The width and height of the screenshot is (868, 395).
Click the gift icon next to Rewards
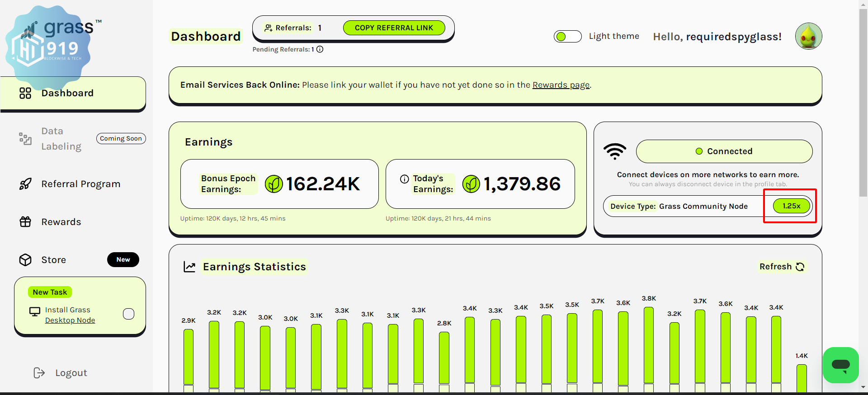[x=25, y=222]
